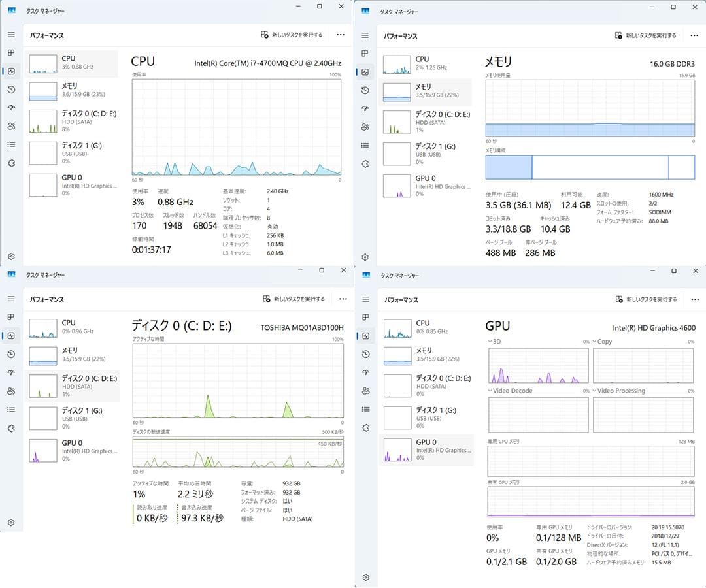Select メモリ entry in GPU window list
This screenshot has width=706, height=588.
426,355
